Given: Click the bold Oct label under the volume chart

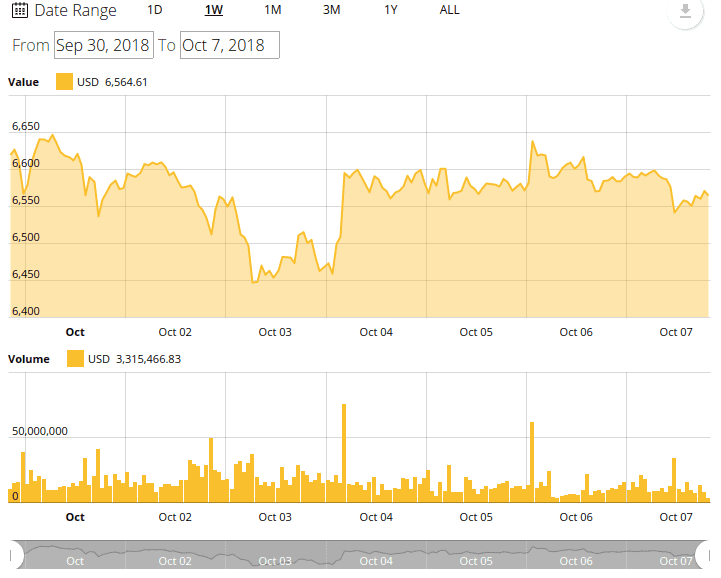Looking at the screenshot, I should pyautogui.click(x=75, y=517).
